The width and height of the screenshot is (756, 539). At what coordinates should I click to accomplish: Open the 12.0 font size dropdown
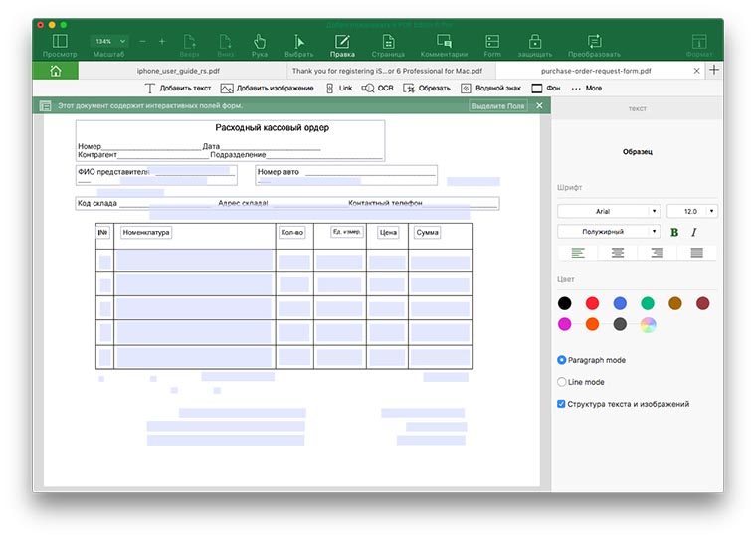click(691, 211)
